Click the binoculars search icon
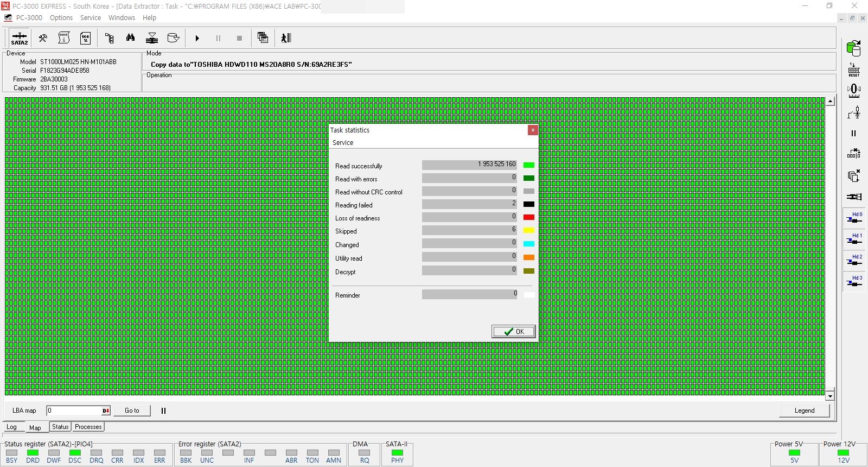The image size is (868, 467). click(130, 38)
